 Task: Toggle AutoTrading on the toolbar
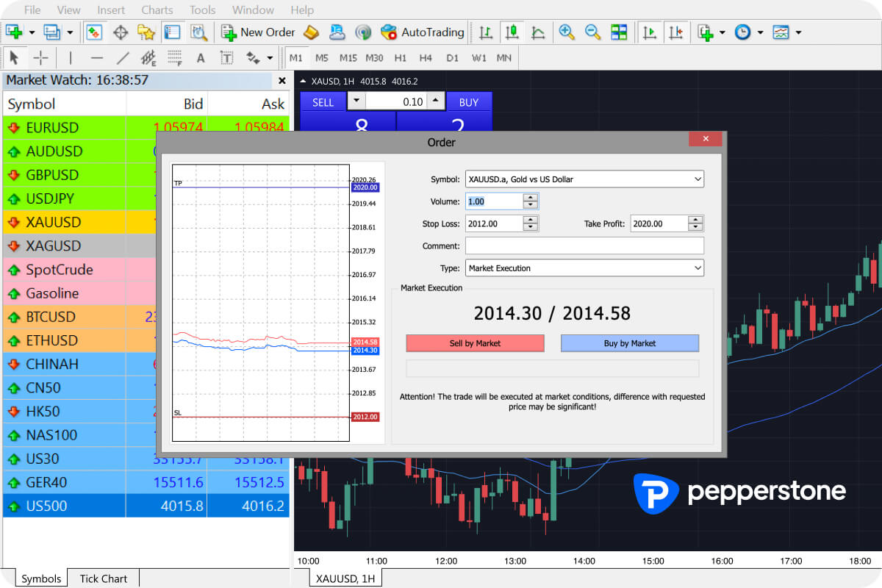(x=423, y=32)
